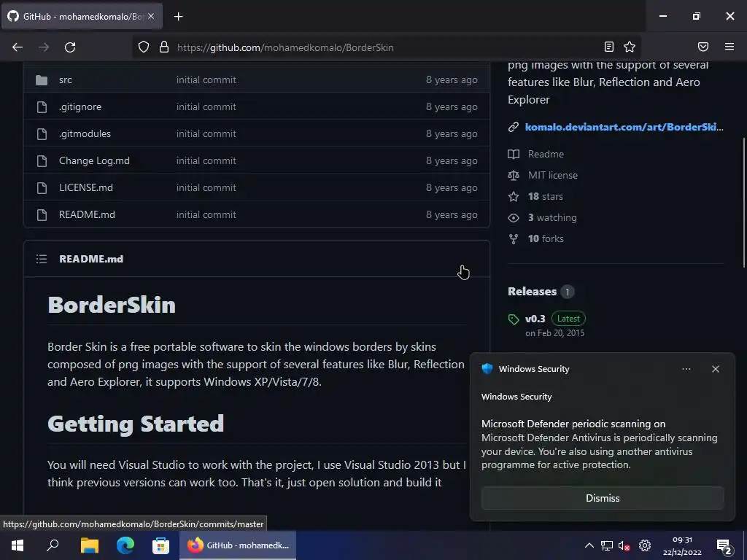Image resolution: width=747 pixels, height=560 pixels.
Task: Show site security info via padlock icon
Action: (164, 47)
